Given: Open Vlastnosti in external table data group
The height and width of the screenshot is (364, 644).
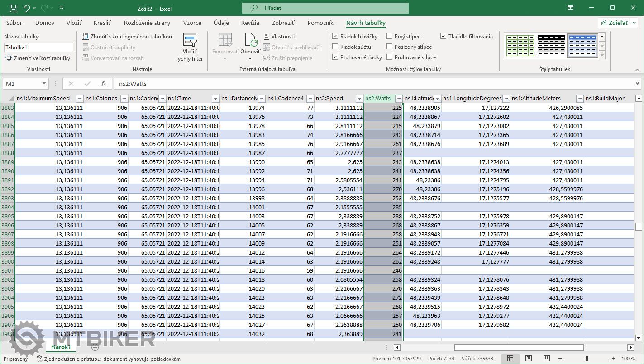Looking at the screenshot, I should tap(279, 37).
